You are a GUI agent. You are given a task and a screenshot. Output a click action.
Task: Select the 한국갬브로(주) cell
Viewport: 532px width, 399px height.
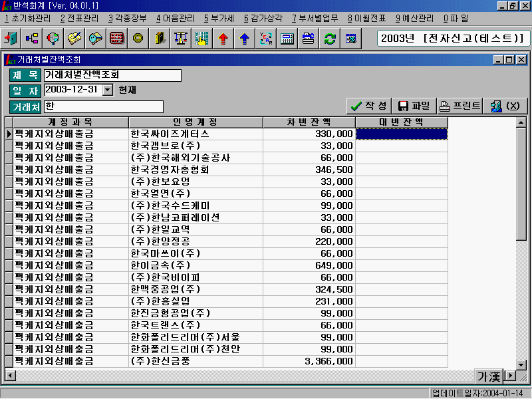click(x=196, y=146)
